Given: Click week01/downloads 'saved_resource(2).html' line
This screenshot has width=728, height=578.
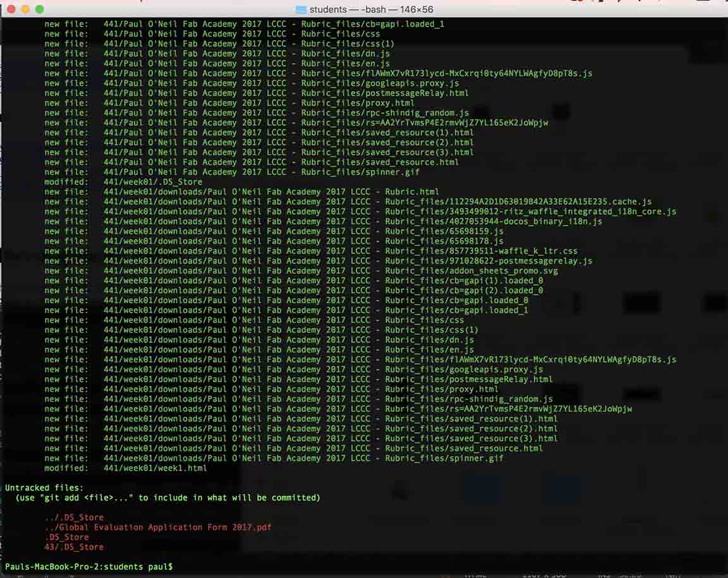Looking at the screenshot, I should 301,428.
